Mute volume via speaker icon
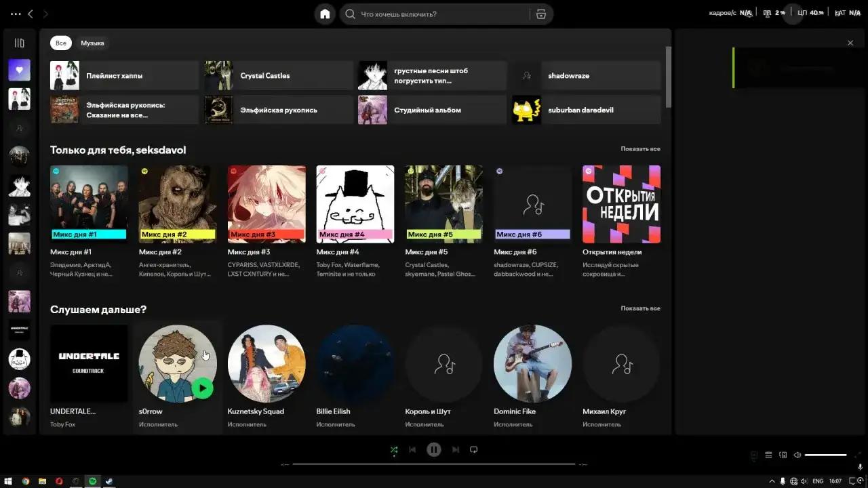 coord(797,455)
